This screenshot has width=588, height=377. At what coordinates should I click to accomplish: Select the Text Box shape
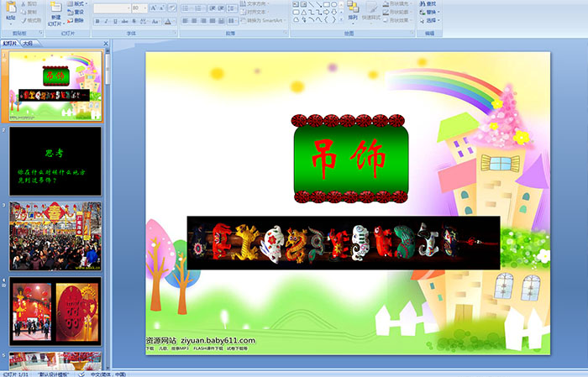coord(296,4)
